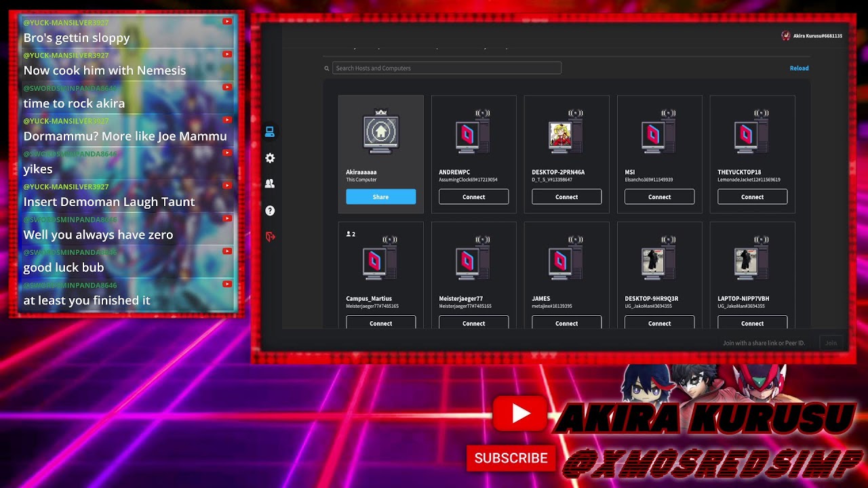
Task: Connect to ANDREWPC
Action: coord(473,197)
